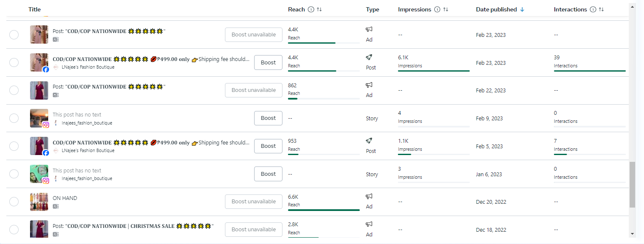Click the Reach info icon
The width and height of the screenshot is (644, 244).
pos(311,9)
